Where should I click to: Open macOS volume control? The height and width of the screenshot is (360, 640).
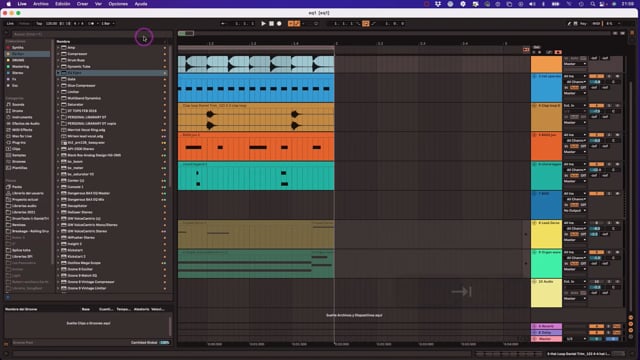coord(532,4)
